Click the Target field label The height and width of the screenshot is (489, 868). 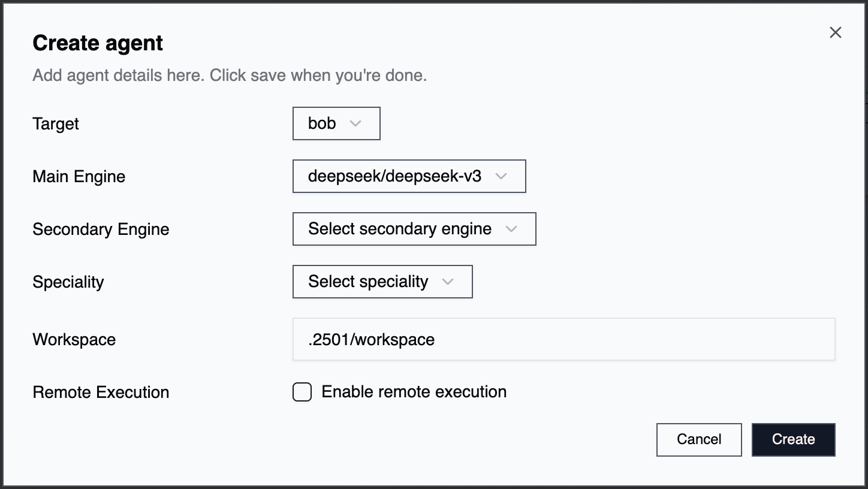point(56,124)
